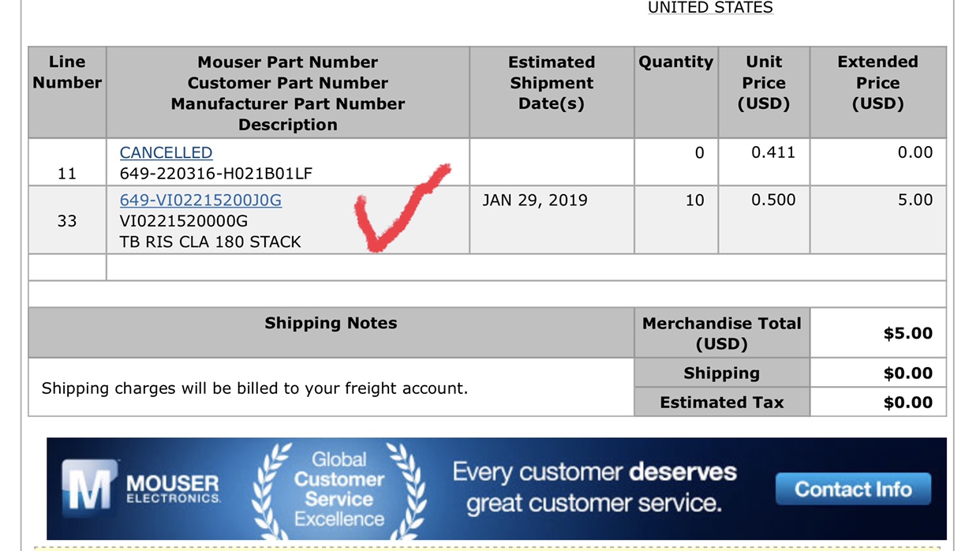Click the Contact Info button

click(853, 489)
